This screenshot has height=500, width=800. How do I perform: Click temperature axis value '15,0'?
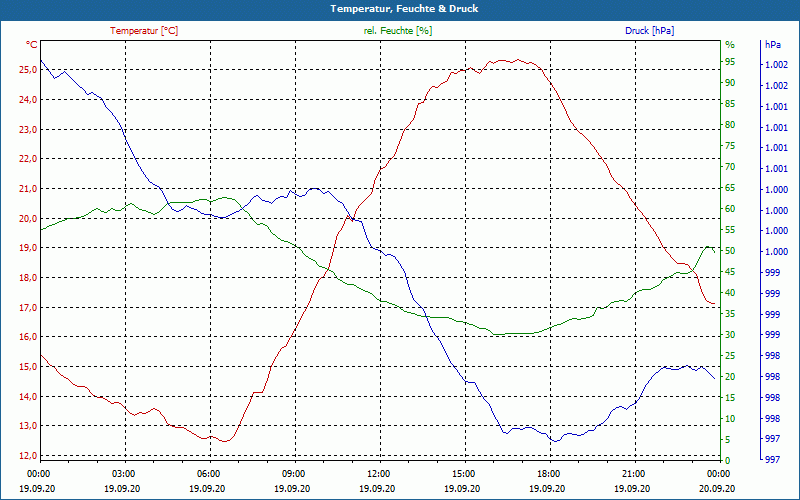click(x=28, y=367)
